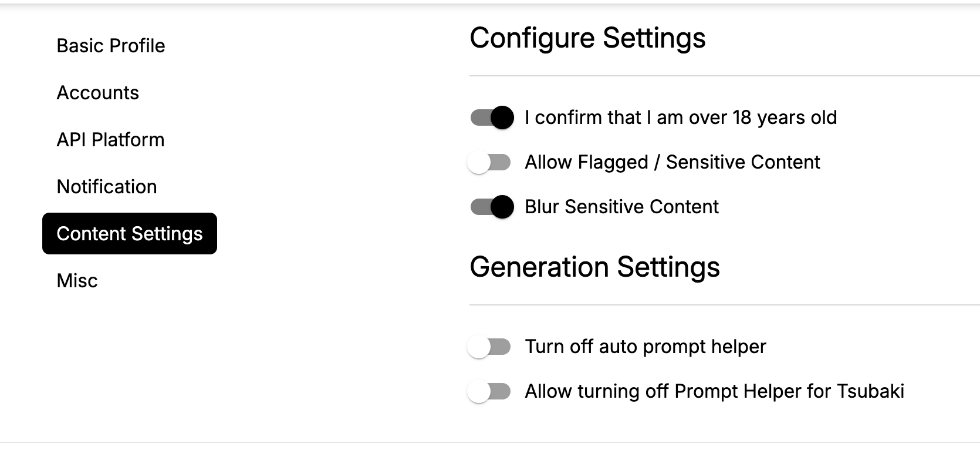Open the Basic Profile section
The height and width of the screenshot is (450, 980).
pos(111,46)
